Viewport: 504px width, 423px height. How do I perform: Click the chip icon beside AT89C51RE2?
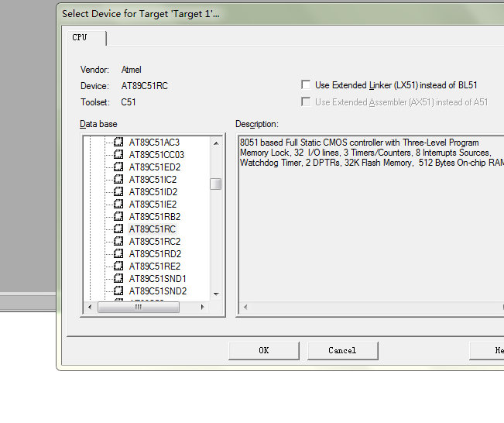[118, 266]
